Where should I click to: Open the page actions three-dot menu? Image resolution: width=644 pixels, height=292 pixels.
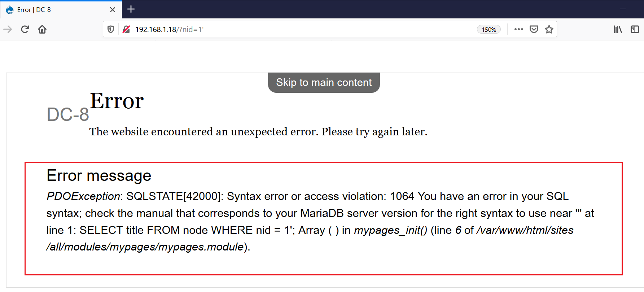tap(518, 29)
